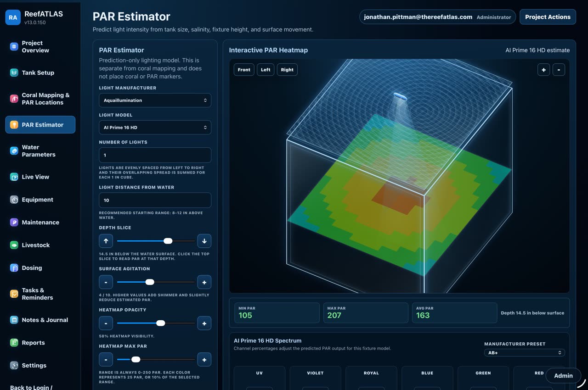Open the Equipment section
The image size is (588, 390).
click(x=40, y=200)
